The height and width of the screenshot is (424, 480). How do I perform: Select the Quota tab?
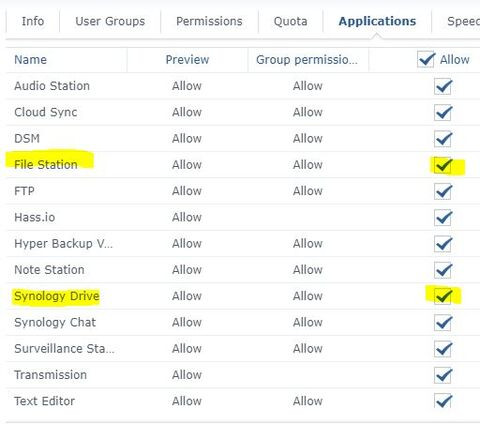tap(290, 21)
